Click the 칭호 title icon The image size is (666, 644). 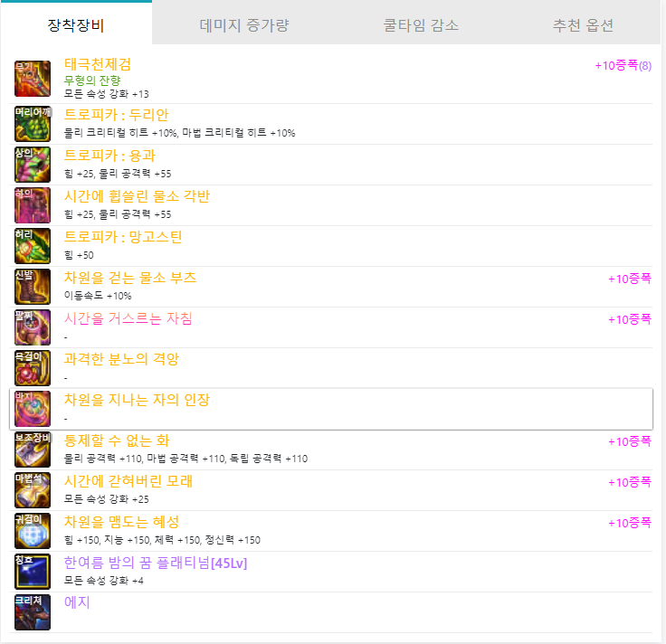coord(33,572)
